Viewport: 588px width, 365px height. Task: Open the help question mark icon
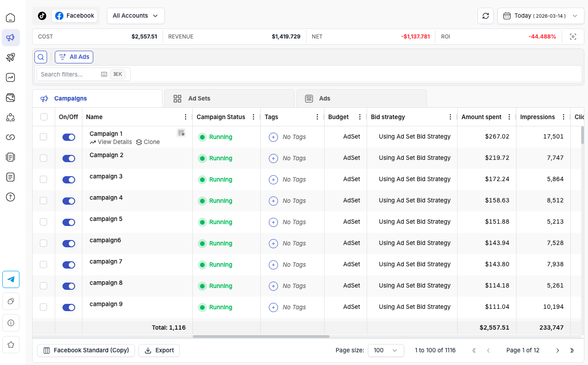click(x=10, y=197)
